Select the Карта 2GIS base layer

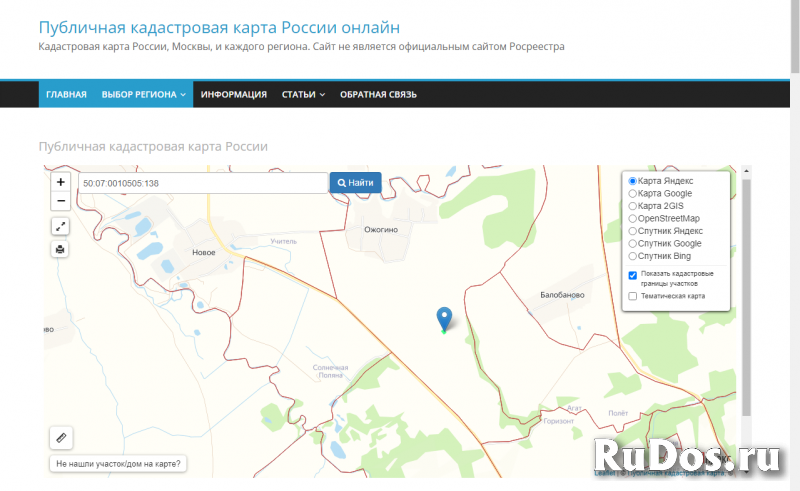(x=632, y=206)
